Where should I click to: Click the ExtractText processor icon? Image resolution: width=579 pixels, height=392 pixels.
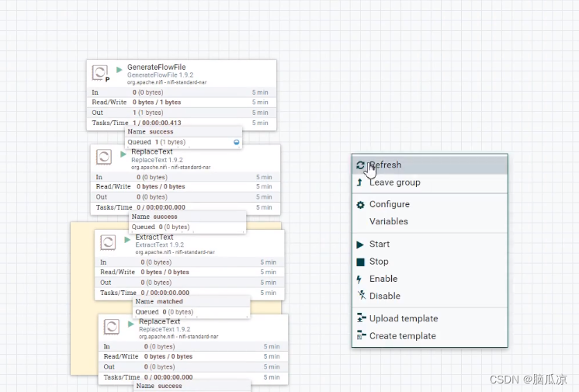[x=108, y=242]
